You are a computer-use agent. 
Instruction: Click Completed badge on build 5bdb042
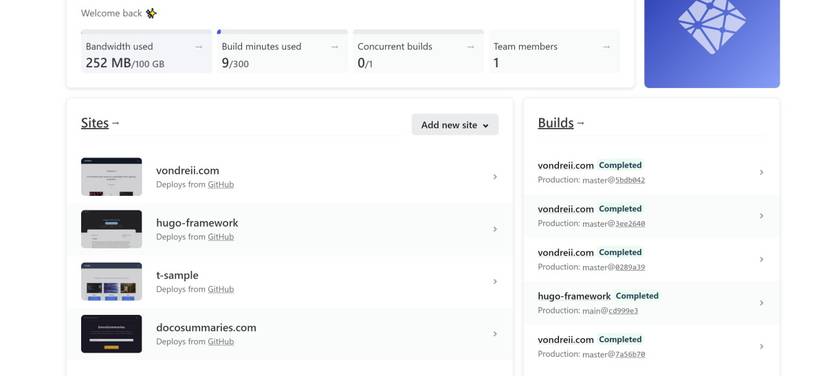coord(620,165)
